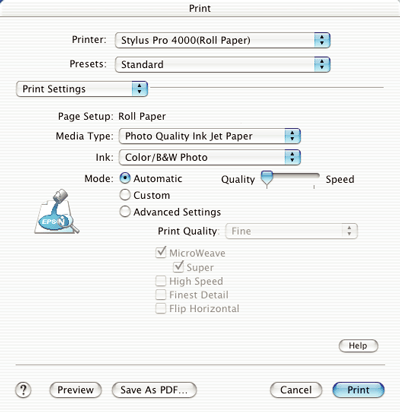Image resolution: width=400 pixels, height=412 pixels.
Task: Enable the Finest Detail checkbox
Action: (x=161, y=295)
